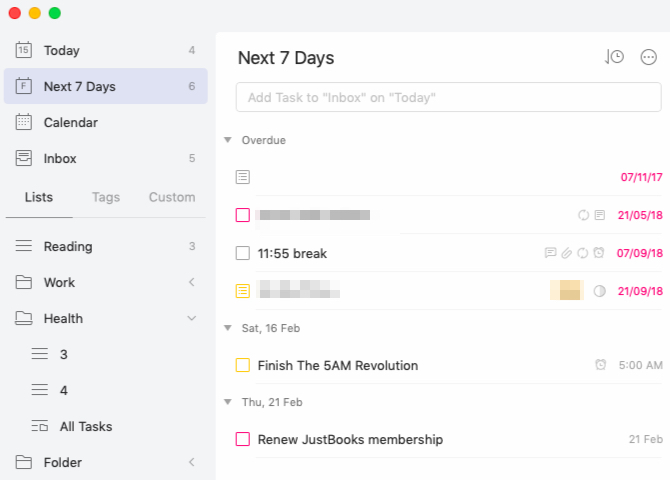Select the Inbox tray icon
This screenshot has height=480, width=670.
tap(24, 158)
